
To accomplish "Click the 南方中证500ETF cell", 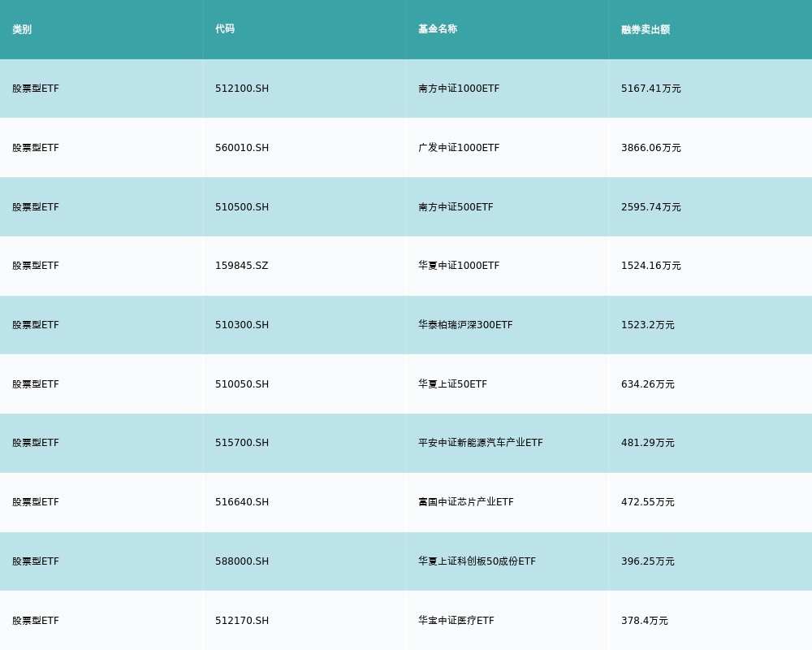I will coord(456,207).
